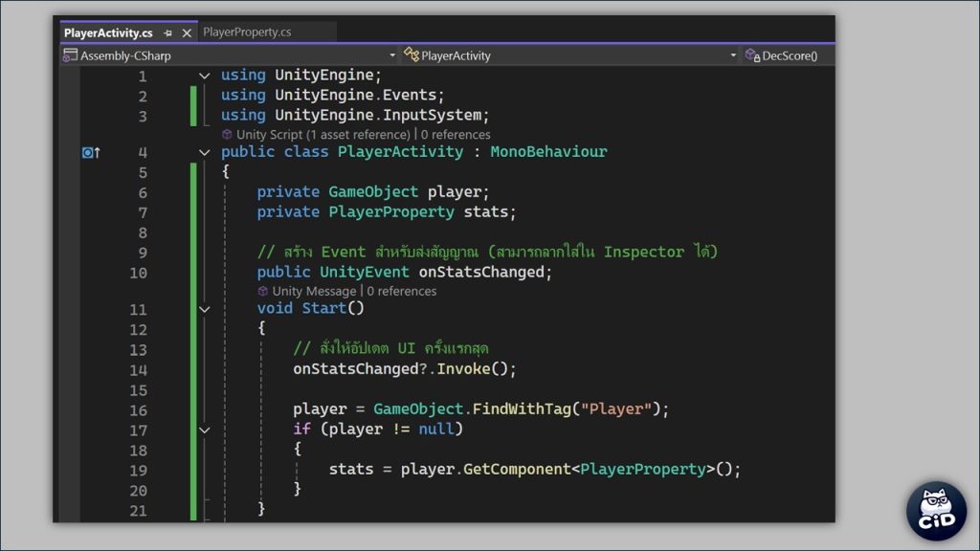Collapse the if block at line 17
Viewport: 980px width, 551px height.
click(x=204, y=430)
